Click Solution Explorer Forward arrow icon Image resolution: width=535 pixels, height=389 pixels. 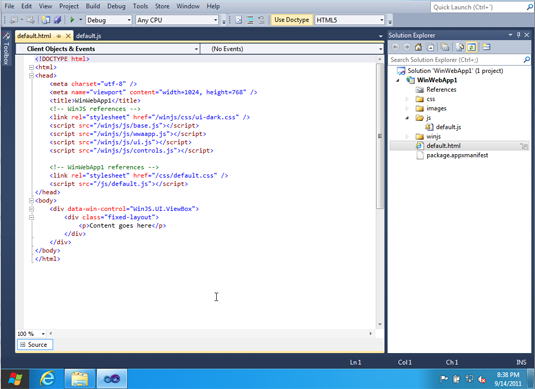(407, 47)
